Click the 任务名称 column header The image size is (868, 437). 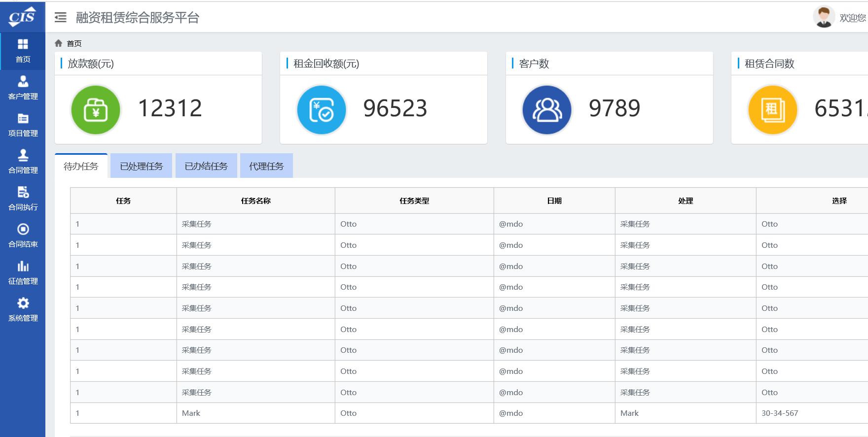(x=255, y=201)
